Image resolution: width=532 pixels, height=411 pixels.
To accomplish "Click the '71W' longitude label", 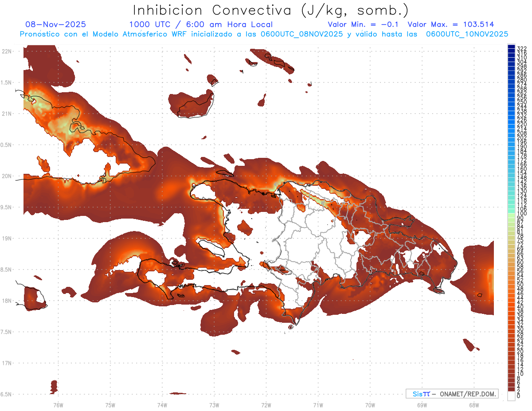I will click(x=318, y=405).
